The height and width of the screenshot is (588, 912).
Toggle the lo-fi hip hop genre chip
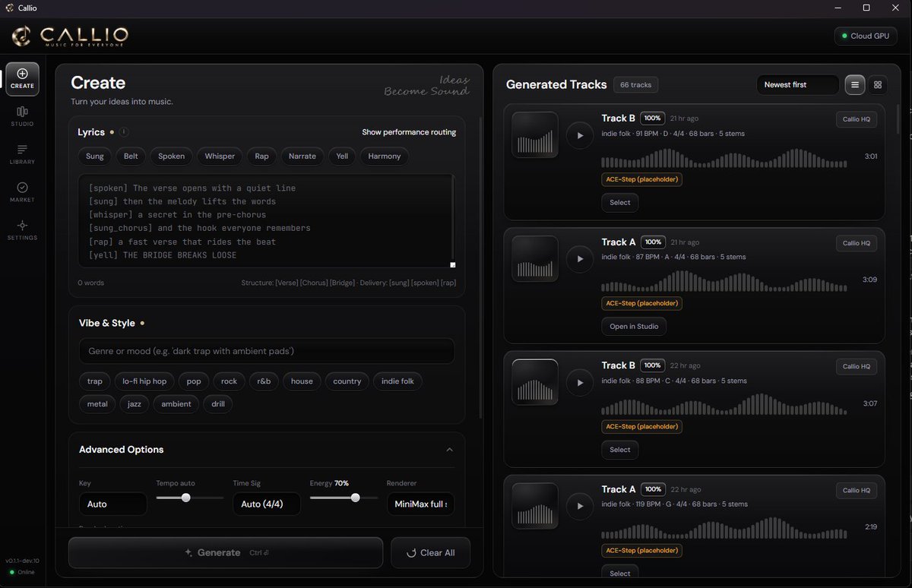tap(144, 381)
